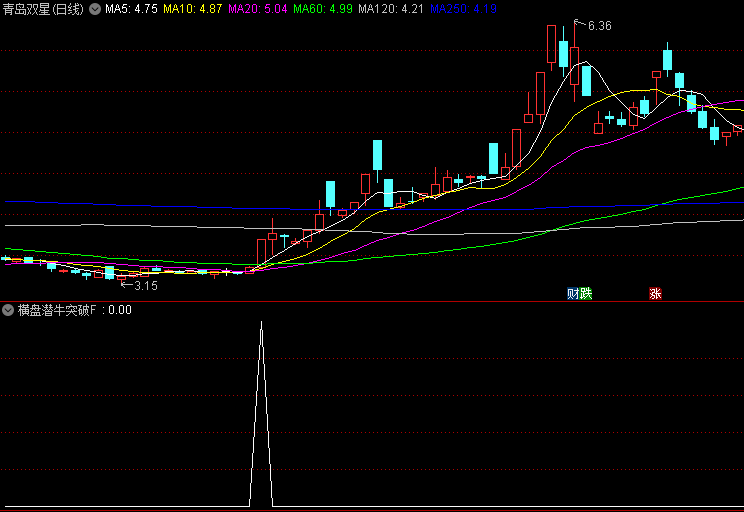Screen dimensions: 744x512
Task: Click the yellow MA10: 4.87 label
Action: [193, 9]
